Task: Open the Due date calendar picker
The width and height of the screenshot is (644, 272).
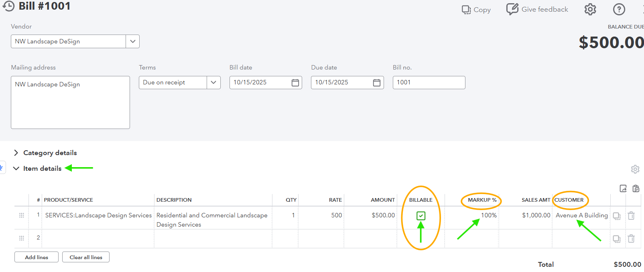Action: (x=377, y=83)
